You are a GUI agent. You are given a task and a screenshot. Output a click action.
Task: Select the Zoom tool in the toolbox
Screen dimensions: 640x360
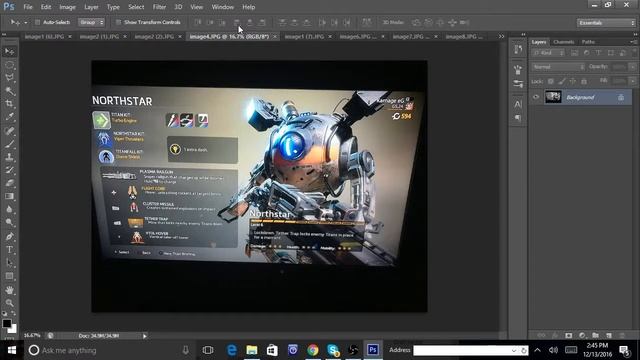[9, 303]
